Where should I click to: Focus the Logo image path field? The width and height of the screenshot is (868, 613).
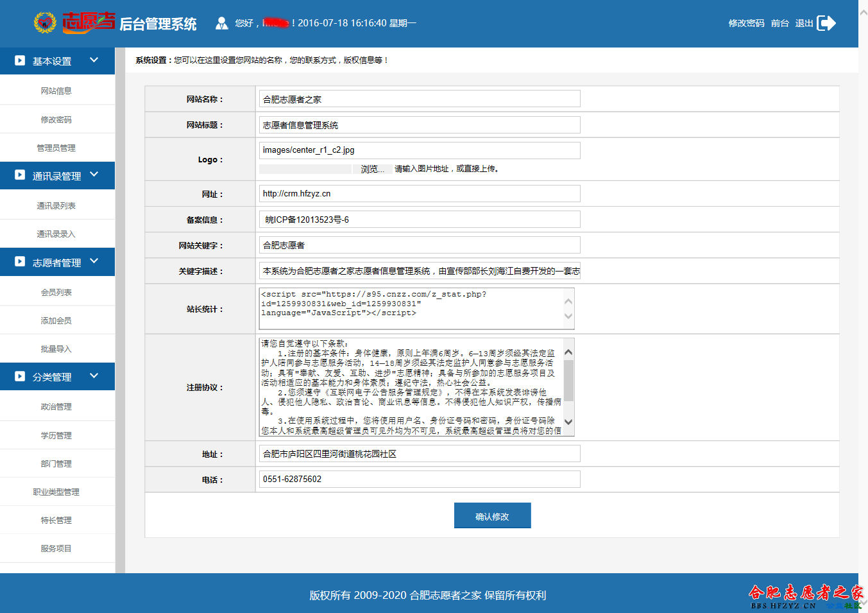(x=420, y=150)
